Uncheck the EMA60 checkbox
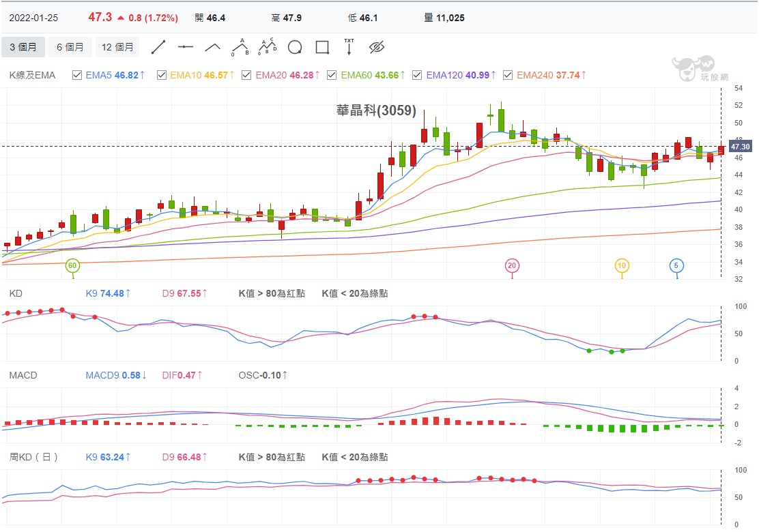Viewport: 759px width, 532px height. pos(332,75)
